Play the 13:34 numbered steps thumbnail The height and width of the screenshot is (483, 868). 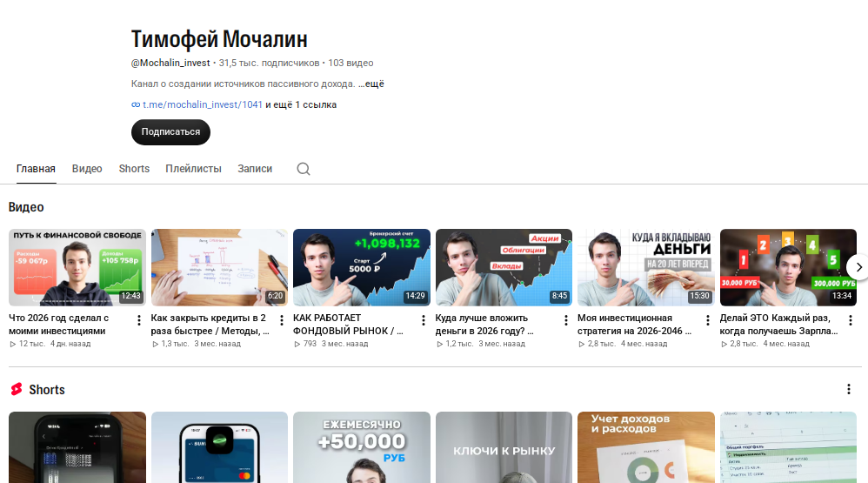[788, 267]
